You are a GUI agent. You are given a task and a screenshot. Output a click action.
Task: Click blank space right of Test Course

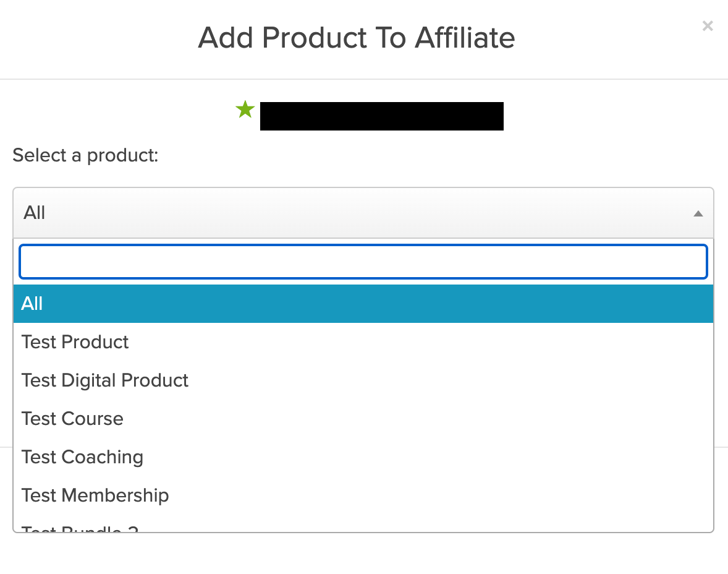click(x=433, y=419)
